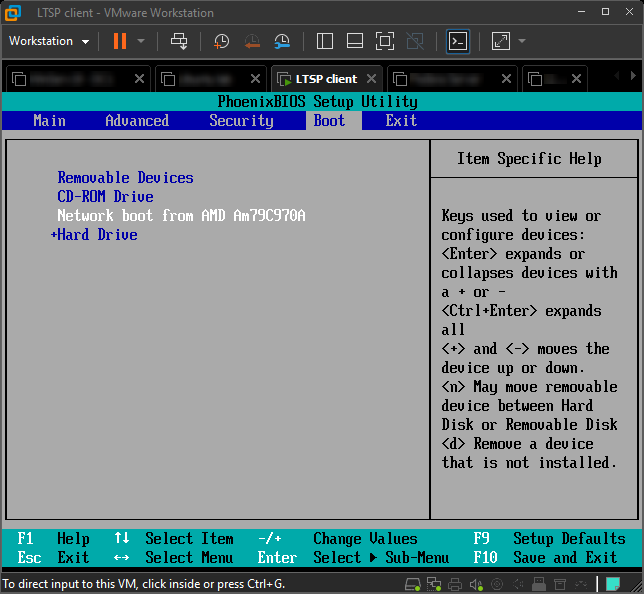Screen dimensions: 644x594
Task: Click the F9 Setup Defaults label
Action: click(x=549, y=539)
